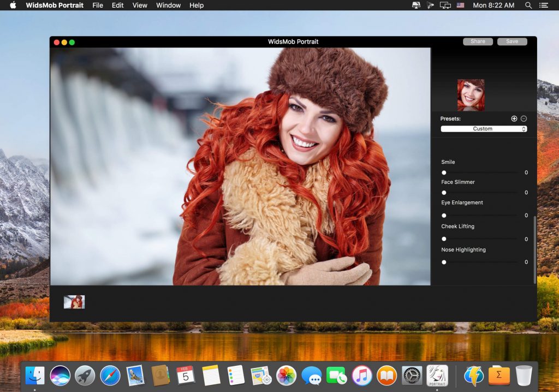
Task: Launch Safari from the Dock
Action: pos(111,375)
